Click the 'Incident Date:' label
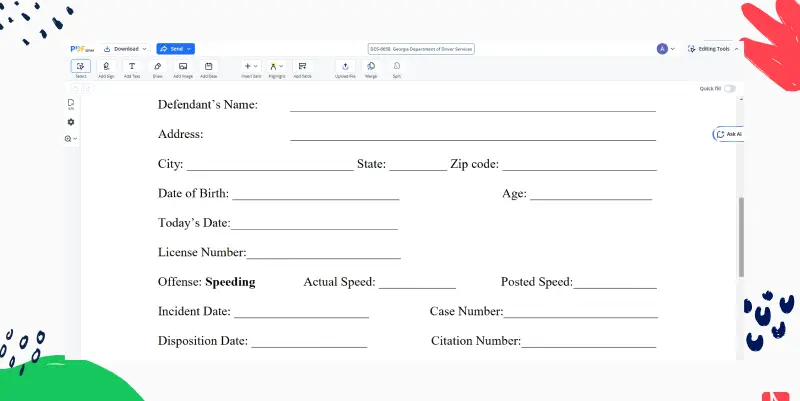800x401 pixels. pyautogui.click(x=194, y=311)
